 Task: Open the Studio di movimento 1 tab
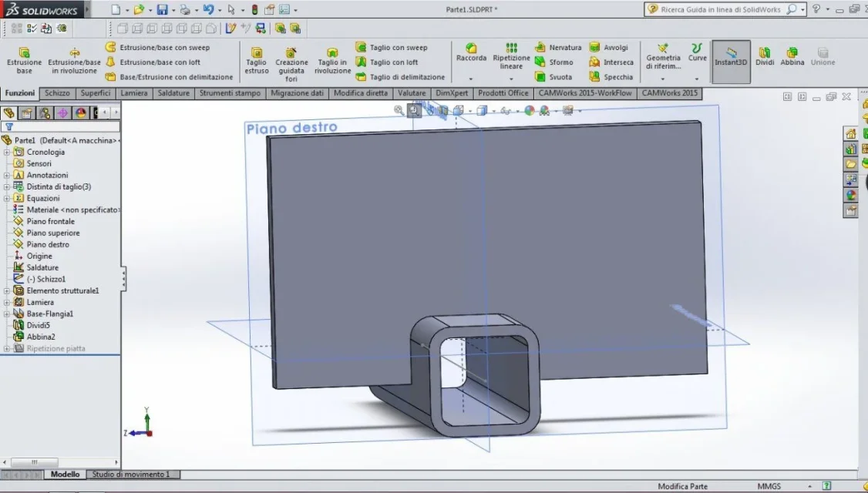click(130, 475)
